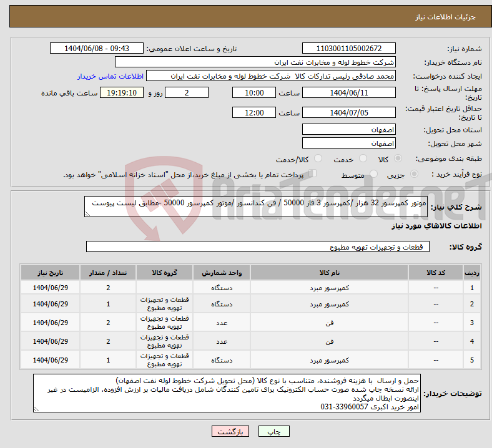Click the کد کالا column header
The image size is (492, 448).
click(x=436, y=273)
